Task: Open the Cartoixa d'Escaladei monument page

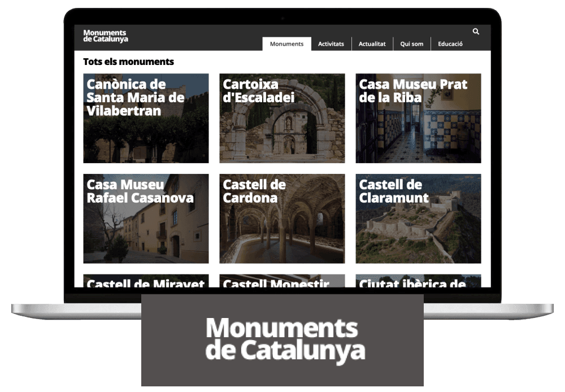Action: (x=281, y=117)
